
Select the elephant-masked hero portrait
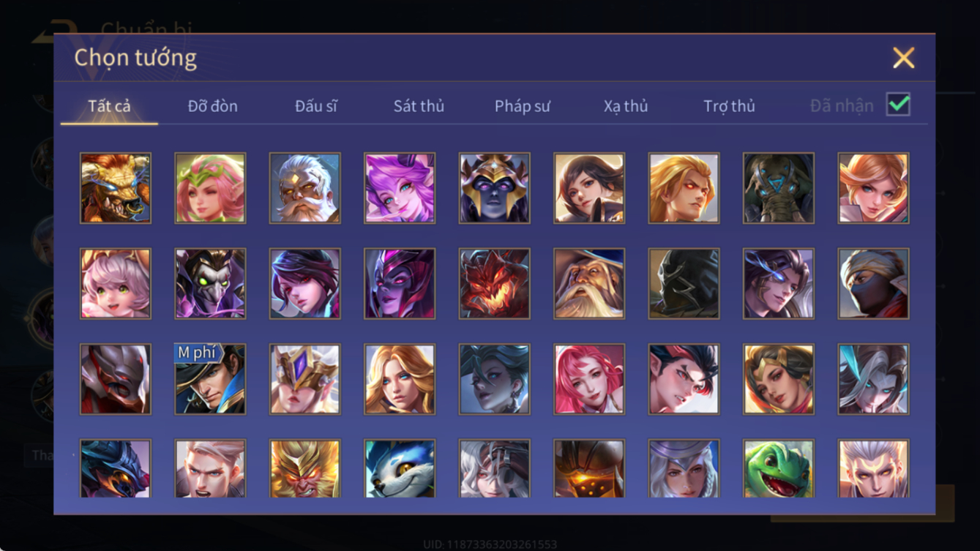(779, 188)
